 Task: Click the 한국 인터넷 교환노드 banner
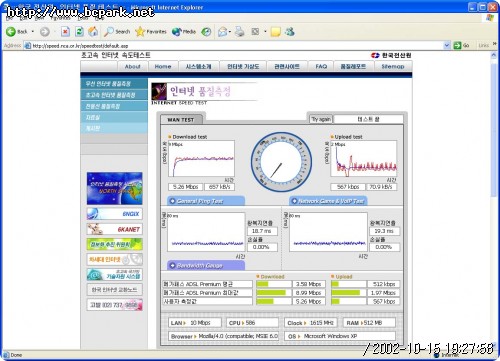[x=114, y=289]
